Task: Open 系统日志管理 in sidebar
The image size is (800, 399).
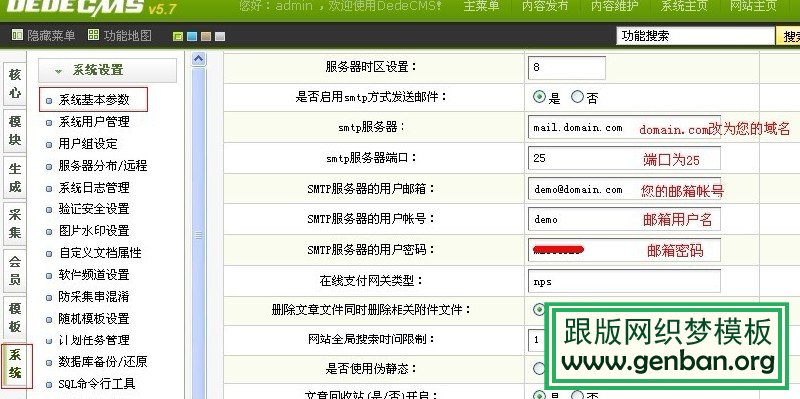Action: point(94,188)
